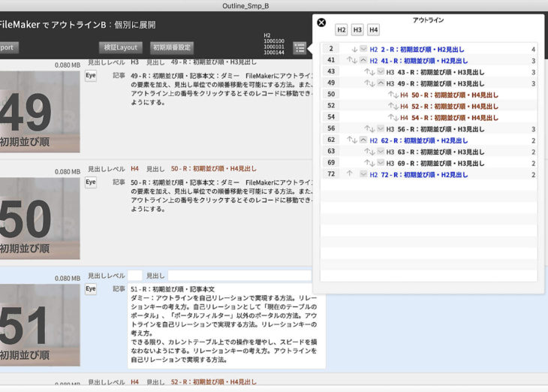The height and width of the screenshot is (392, 548).
Task: Expand H2 row 2 with its chevron
Action: point(363,49)
